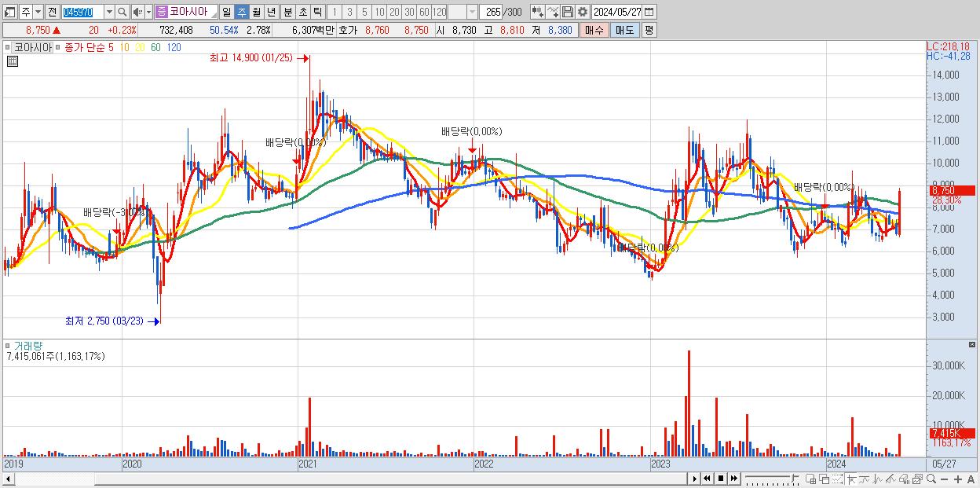Screen dimensions: 980x488
Task: Click the chart image capture icon
Action: click(x=917, y=479)
